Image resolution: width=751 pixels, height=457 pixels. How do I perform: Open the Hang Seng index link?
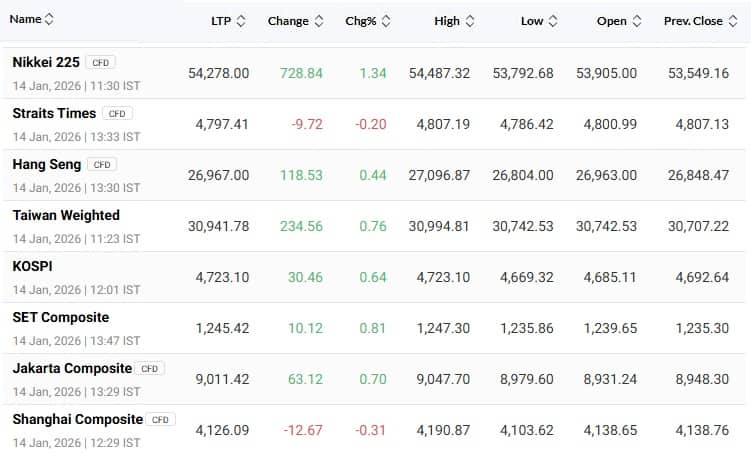[x=47, y=164]
